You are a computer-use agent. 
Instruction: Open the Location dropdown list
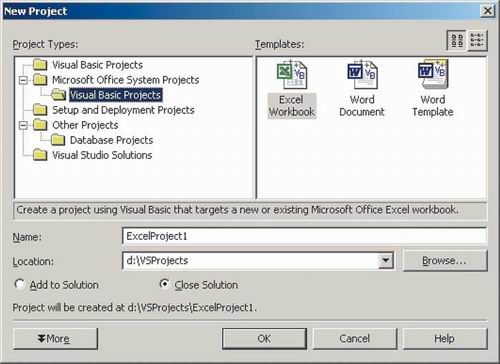pyautogui.click(x=386, y=260)
